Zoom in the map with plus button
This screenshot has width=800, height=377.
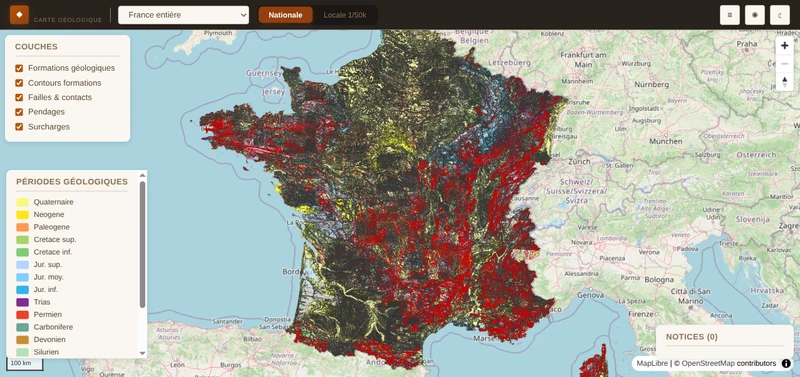click(x=784, y=46)
